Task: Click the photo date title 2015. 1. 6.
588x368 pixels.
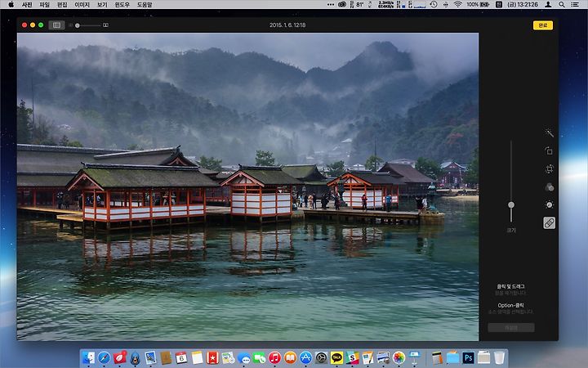Action: coord(287,25)
